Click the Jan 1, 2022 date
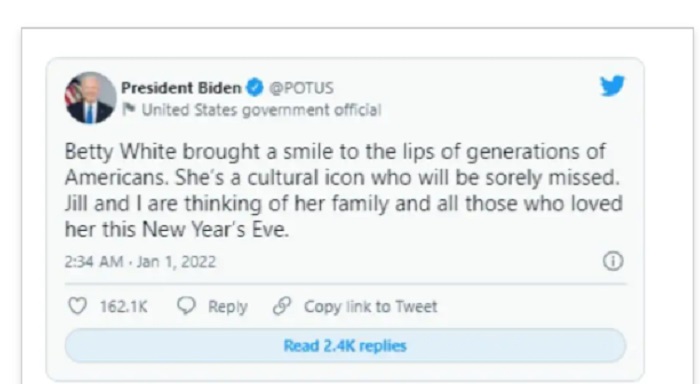 176,262
